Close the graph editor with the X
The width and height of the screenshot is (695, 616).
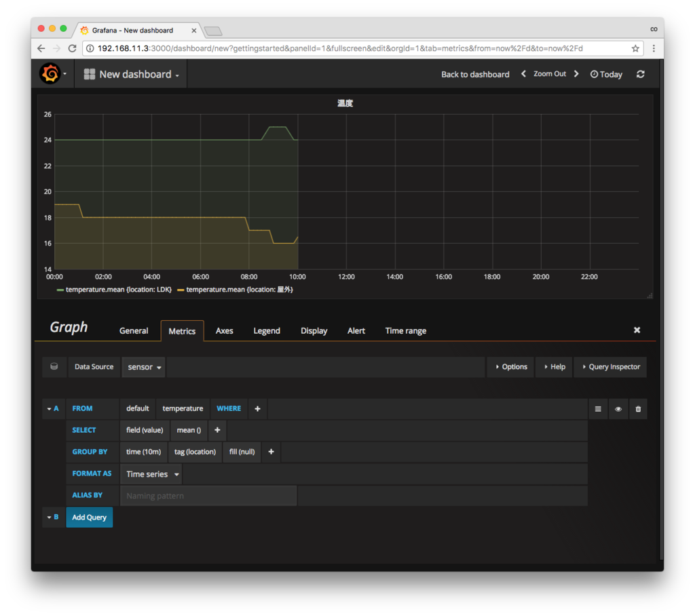[x=637, y=330]
